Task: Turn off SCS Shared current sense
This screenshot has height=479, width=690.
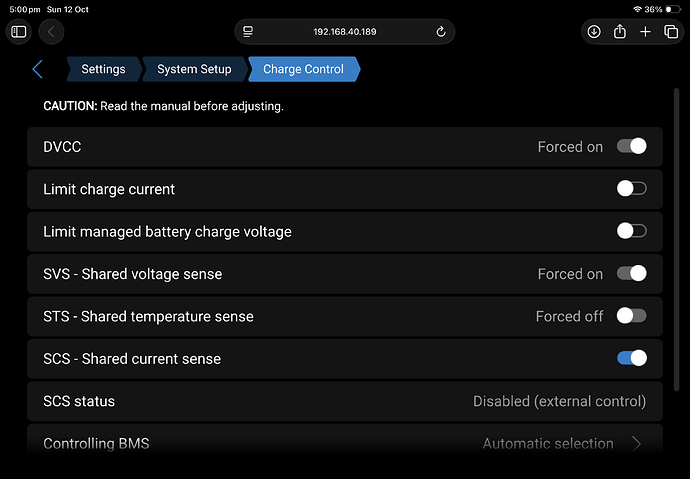Action: tap(631, 358)
